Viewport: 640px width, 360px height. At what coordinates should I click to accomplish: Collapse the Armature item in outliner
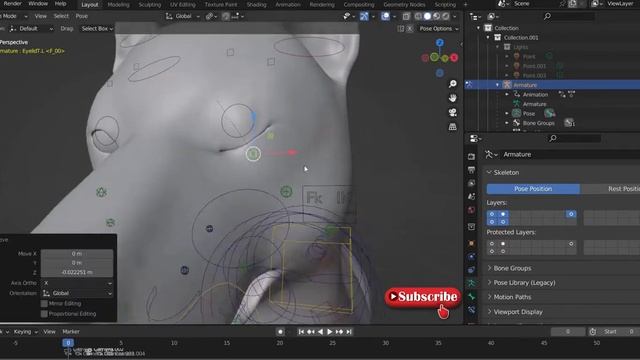pyautogui.click(x=497, y=85)
